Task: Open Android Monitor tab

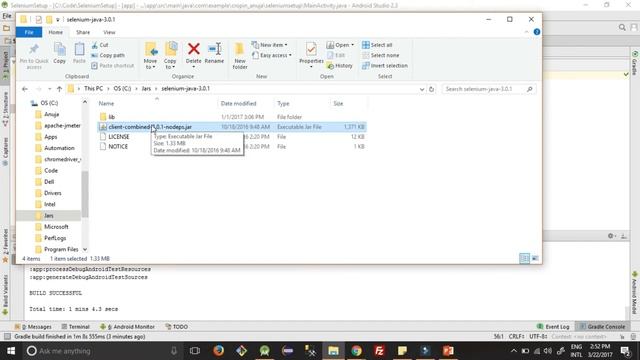Action: [127, 327]
